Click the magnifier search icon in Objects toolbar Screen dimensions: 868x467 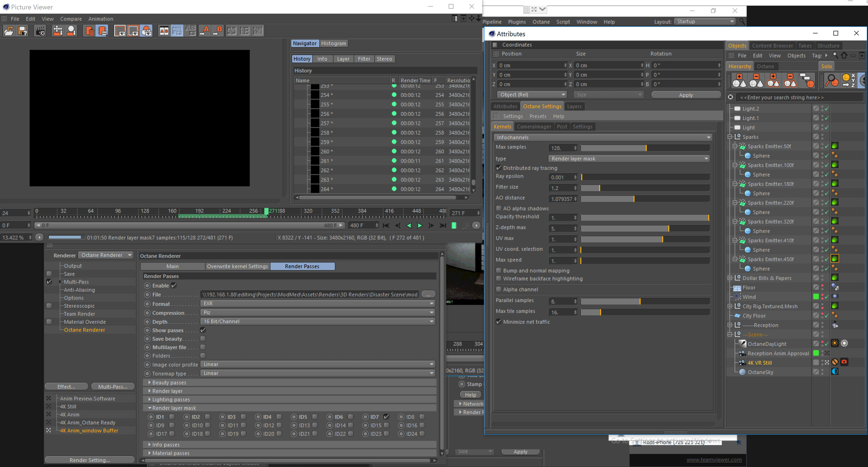[x=835, y=55]
